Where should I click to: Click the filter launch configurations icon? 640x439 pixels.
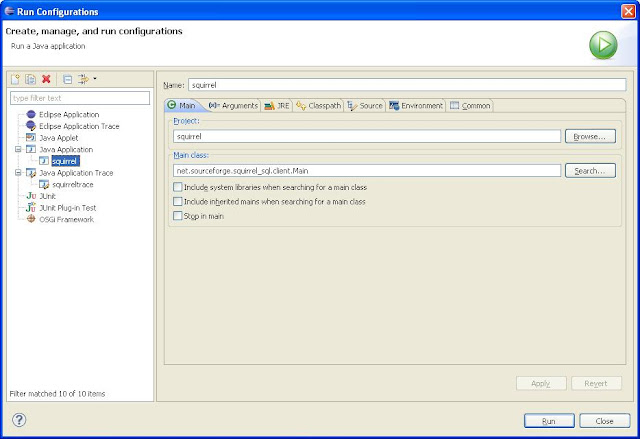pos(83,79)
